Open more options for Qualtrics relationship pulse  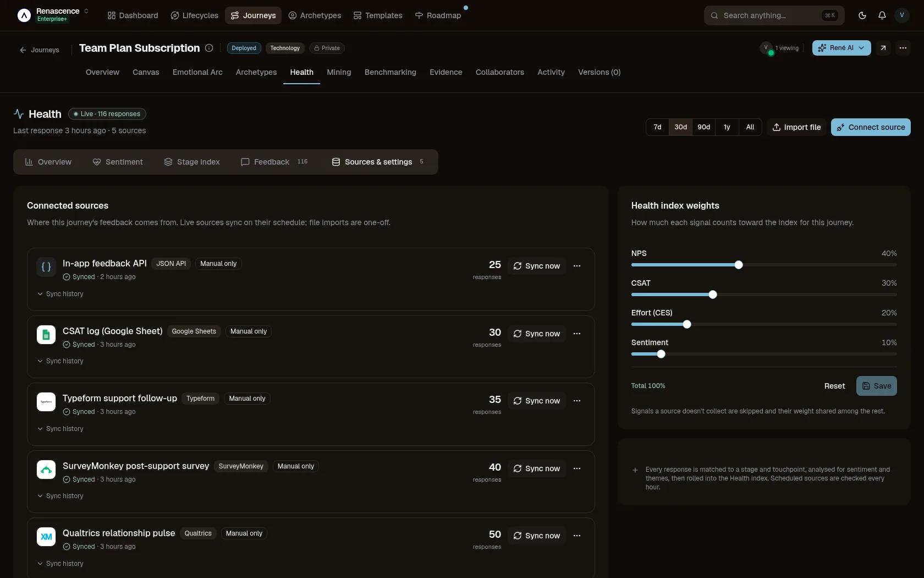(576, 536)
